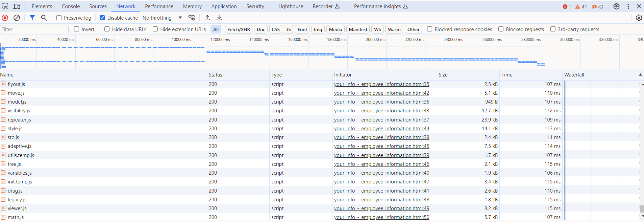Click the Export HAR download icon
Image resolution: width=644 pixels, height=222 pixels.
pyautogui.click(x=219, y=18)
